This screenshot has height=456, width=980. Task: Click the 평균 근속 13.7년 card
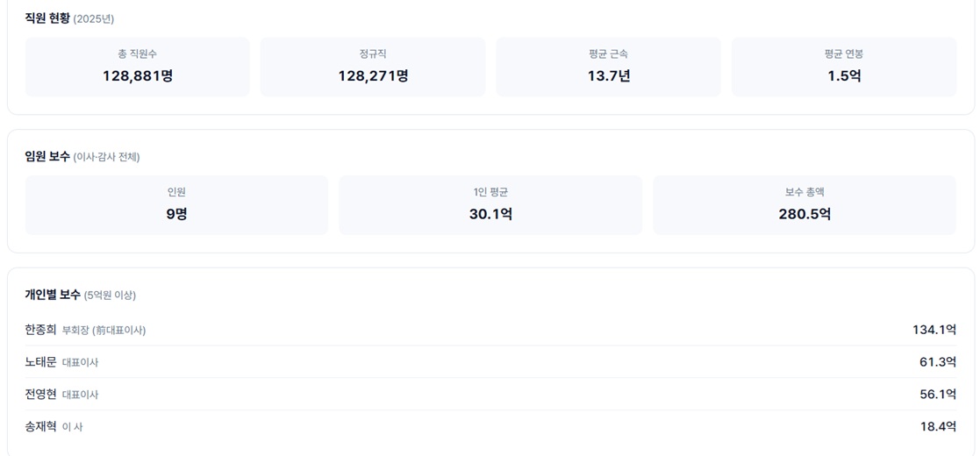point(609,67)
